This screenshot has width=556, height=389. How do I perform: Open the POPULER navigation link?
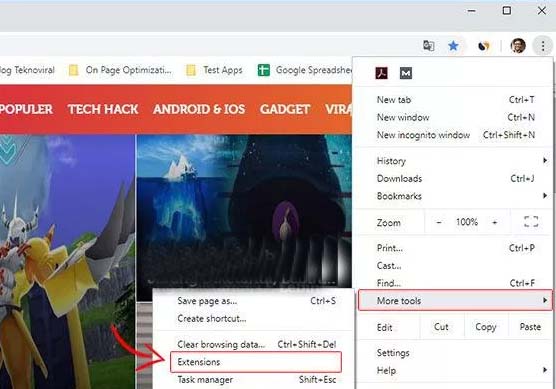pyautogui.click(x=26, y=109)
